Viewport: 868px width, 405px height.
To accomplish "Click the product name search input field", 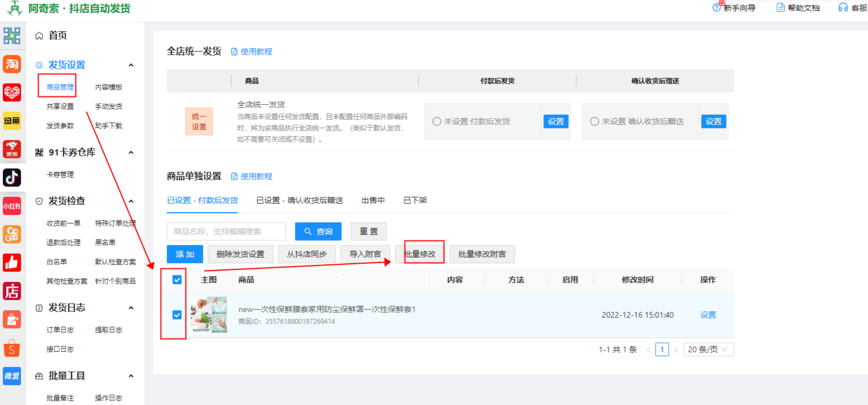I will (226, 231).
